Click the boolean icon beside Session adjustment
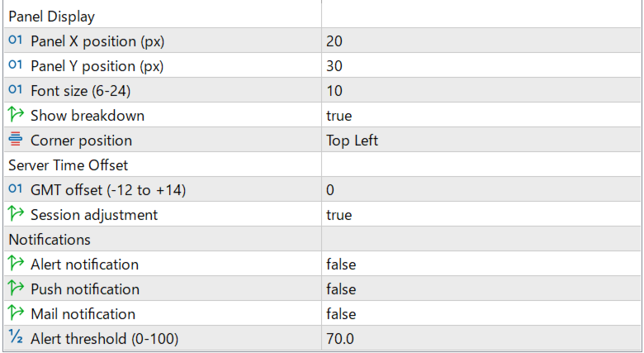644x353 pixels. click(16, 215)
